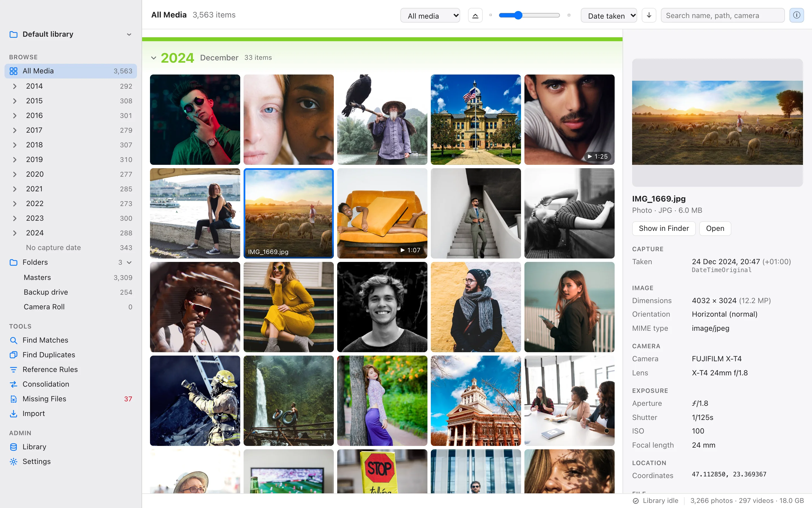Click the search name, path, camera field
The height and width of the screenshot is (508, 812).
coord(722,16)
